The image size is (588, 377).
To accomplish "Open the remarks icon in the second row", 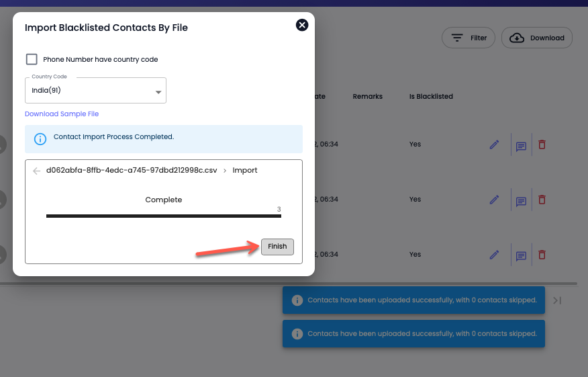I will (x=522, y=201).
